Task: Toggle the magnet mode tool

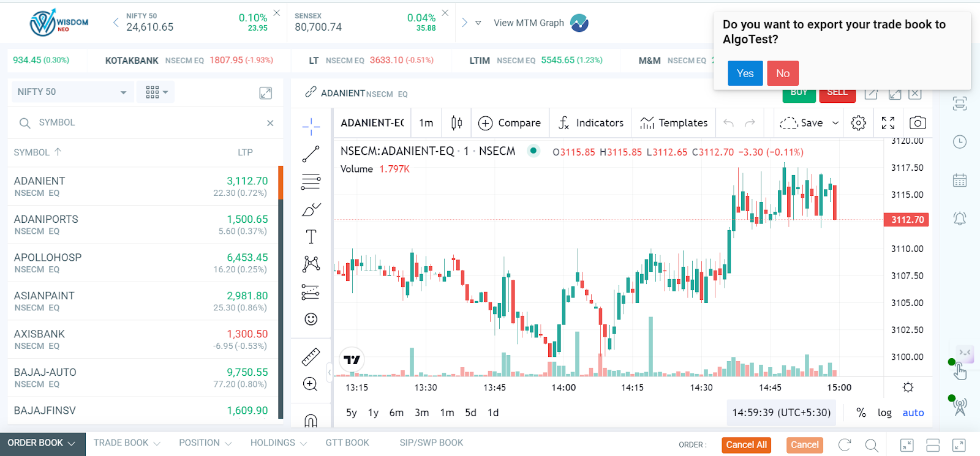Action: coord(311,420)
